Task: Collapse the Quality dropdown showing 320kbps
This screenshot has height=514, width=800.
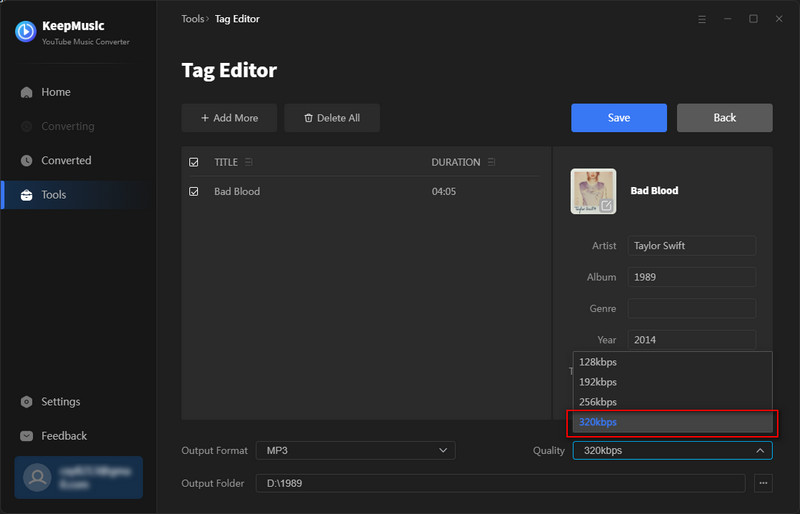Action: pos(672,451)
